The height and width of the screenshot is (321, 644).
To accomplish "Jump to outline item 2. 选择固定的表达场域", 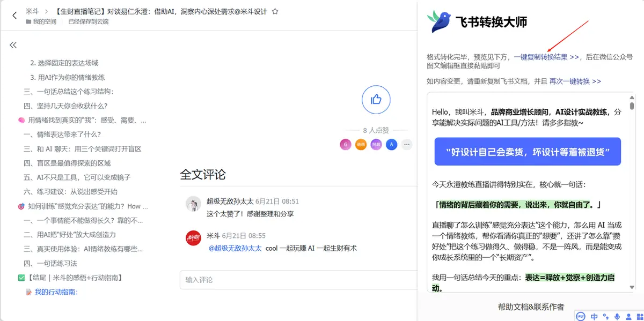I will [64, 63].
